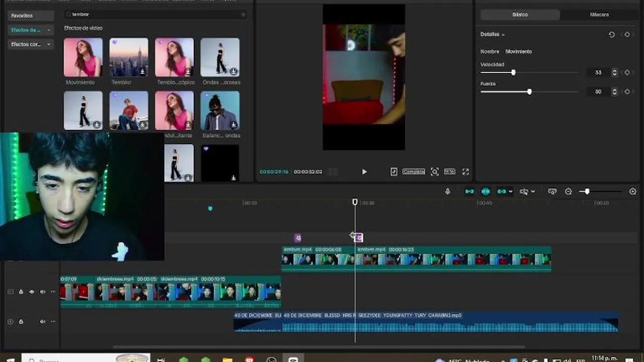Image resolution: width=644 pixels, height=362 pixels.
Task: Click the green marker on the timeline ruler
Action: tap(210, 208)
